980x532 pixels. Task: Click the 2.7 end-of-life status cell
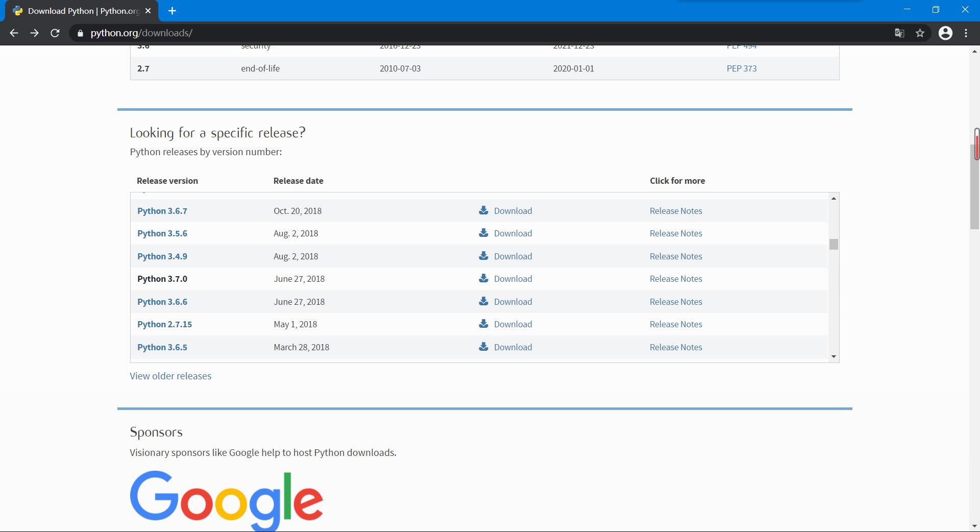click(260, 68)
